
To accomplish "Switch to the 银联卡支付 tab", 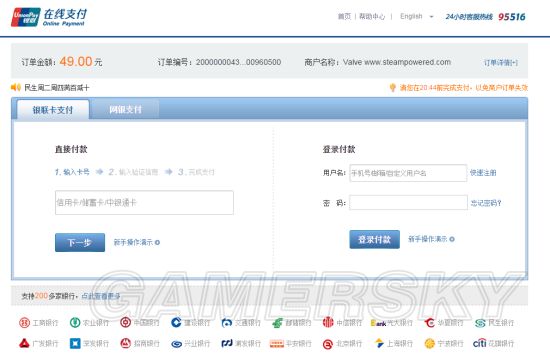I will (x=53, y=110).
